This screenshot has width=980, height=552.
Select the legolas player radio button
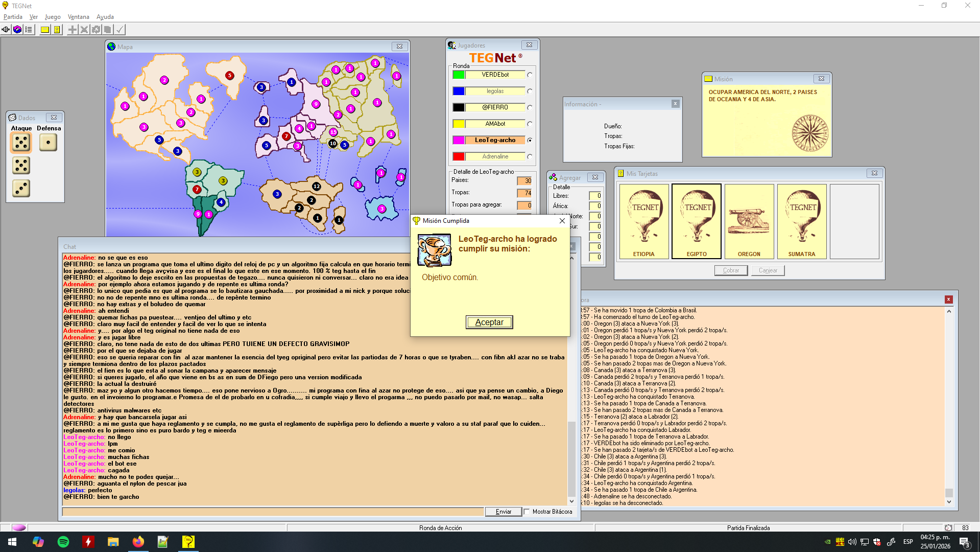pyautogui.click(x=530, y=91)
